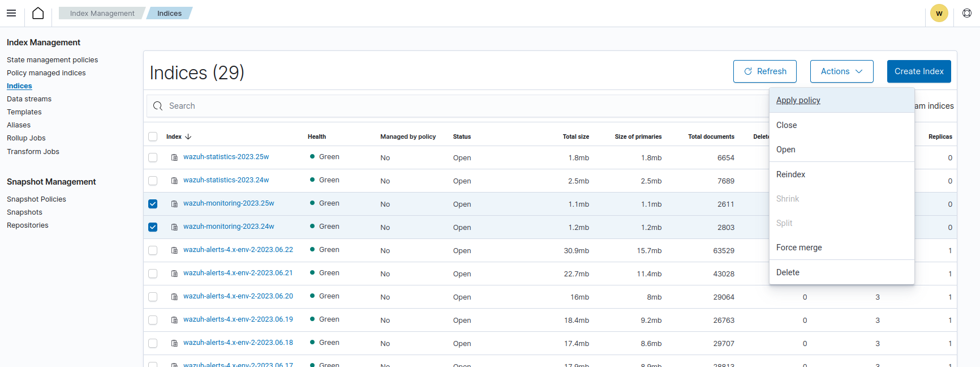Select checkbox for wazuh-alerts 2023.06.21

[153, 274]
